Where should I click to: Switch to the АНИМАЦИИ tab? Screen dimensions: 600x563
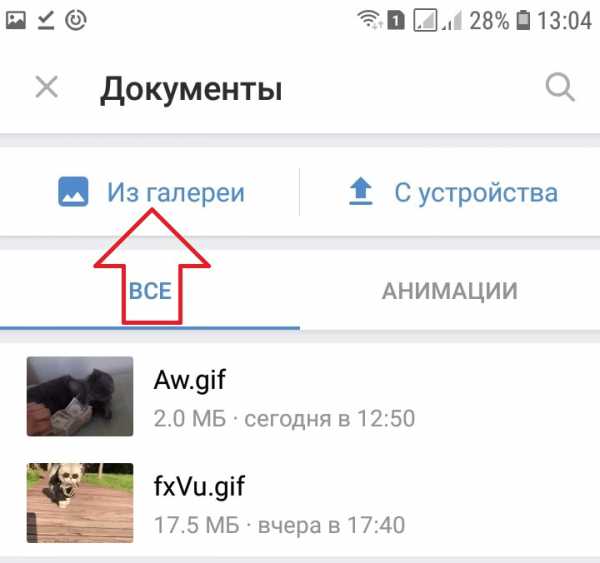[450, 291]
